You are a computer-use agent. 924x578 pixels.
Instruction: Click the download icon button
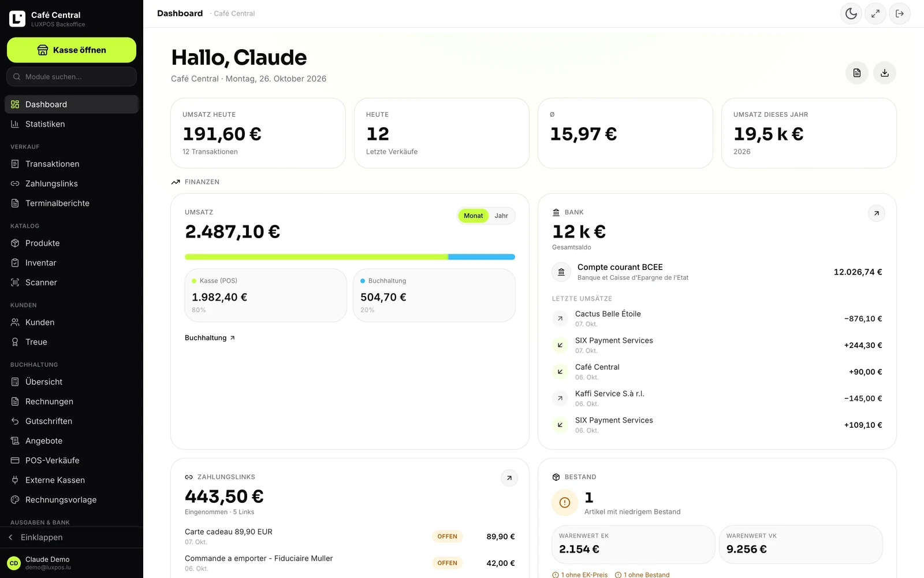(885, 73)
